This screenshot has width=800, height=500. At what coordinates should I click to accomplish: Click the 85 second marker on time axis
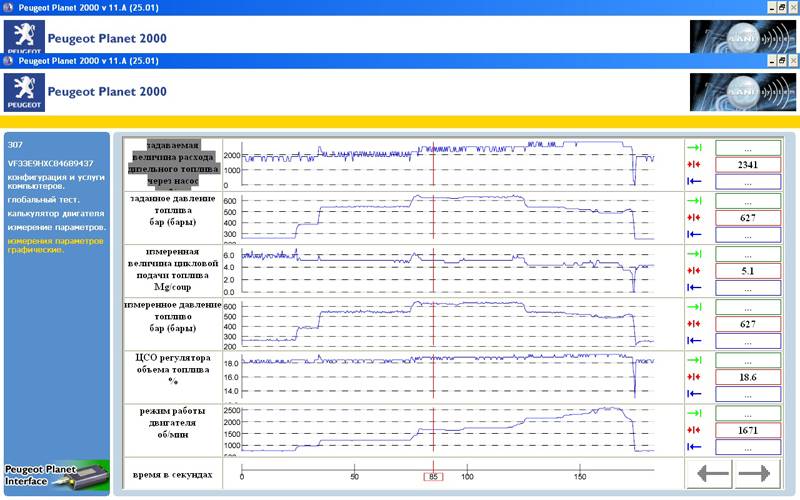[432, 476]
